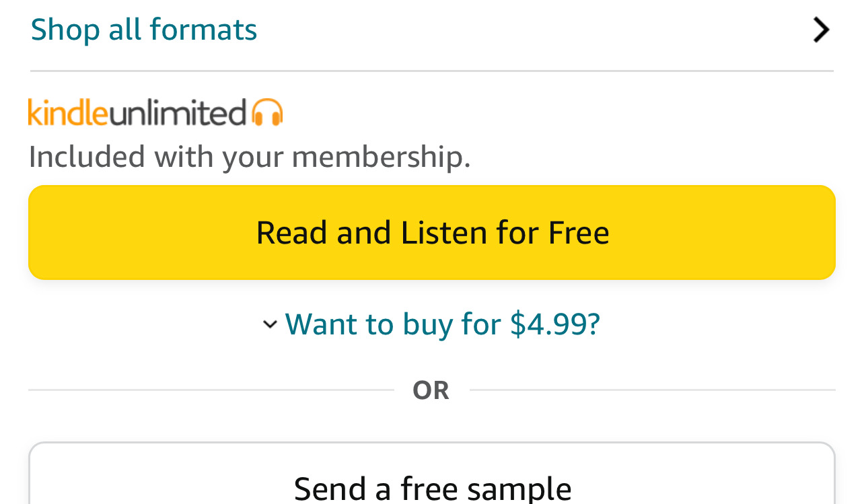
Task: Click the OR divider label
Action: [431, 390]
